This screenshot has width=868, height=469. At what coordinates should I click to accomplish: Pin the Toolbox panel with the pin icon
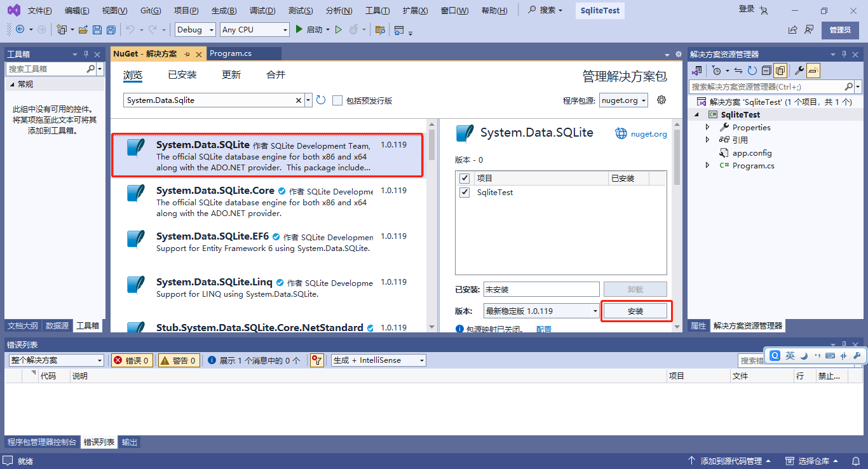pos(86,55)
